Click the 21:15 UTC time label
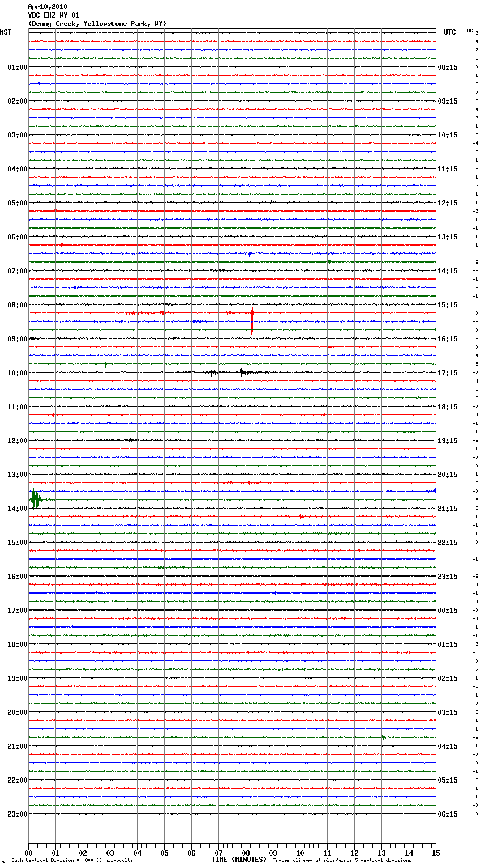 [448, 509]
